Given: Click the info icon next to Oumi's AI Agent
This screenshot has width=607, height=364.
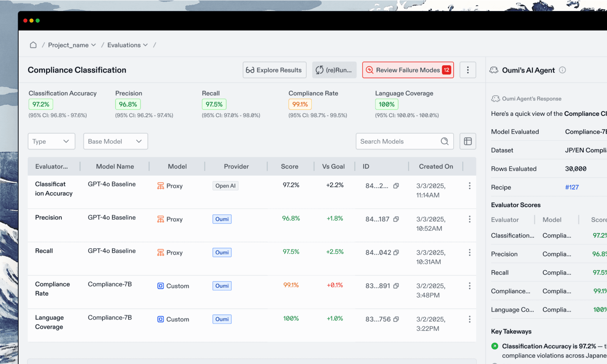Looking at the screenshot, I should [x=563, y=70].
